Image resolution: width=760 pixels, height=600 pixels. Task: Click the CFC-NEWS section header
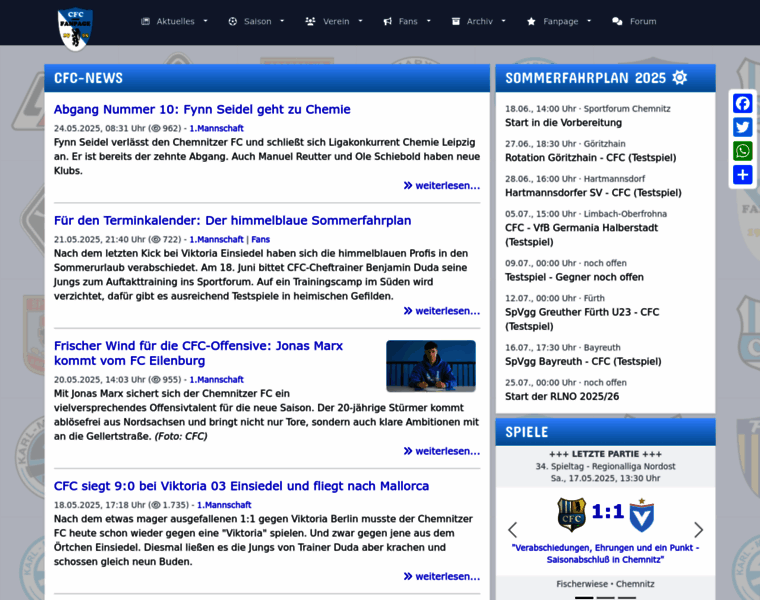click(x=267, y=78)
